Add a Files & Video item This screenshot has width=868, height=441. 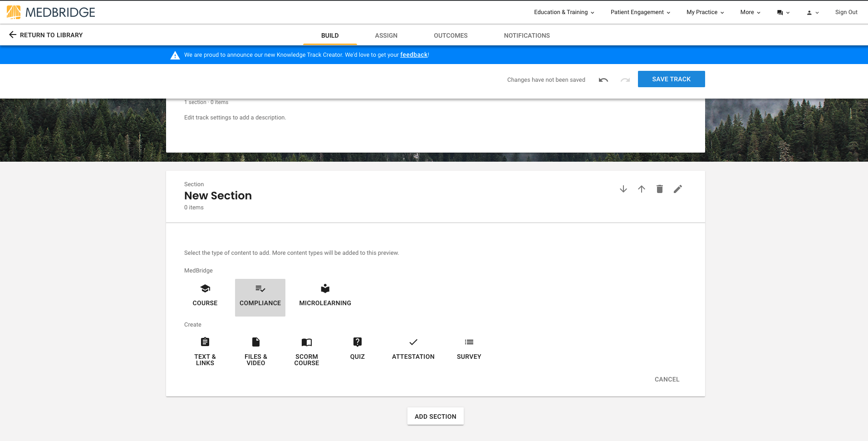click(x=255, y=350)
